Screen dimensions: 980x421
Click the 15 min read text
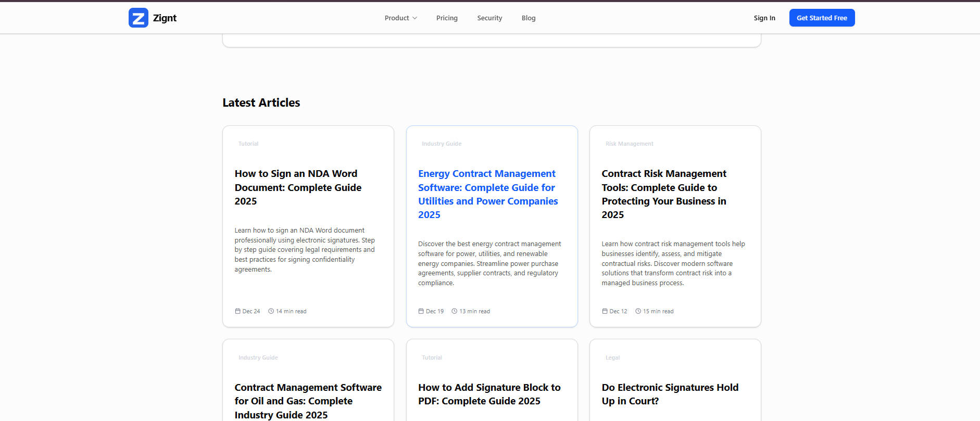point(658,311)
